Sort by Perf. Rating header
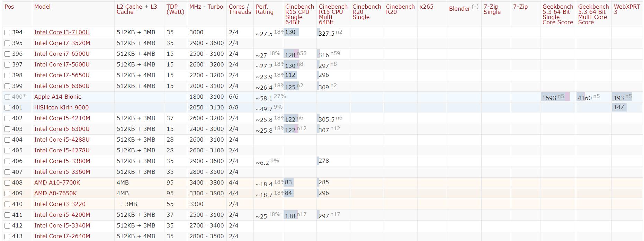Image resolution: width=644 pixels, height=241 pixels. click(x=265, y=9)
